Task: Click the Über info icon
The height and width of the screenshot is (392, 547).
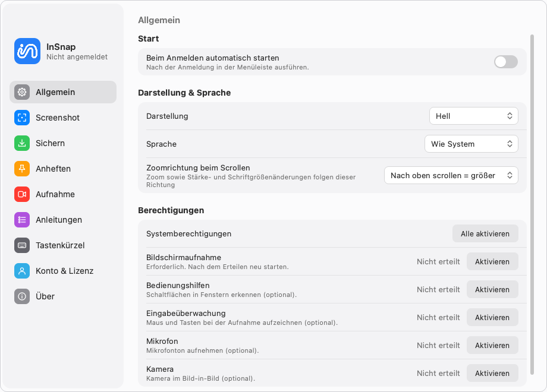Action: click(x=22, y=296)
